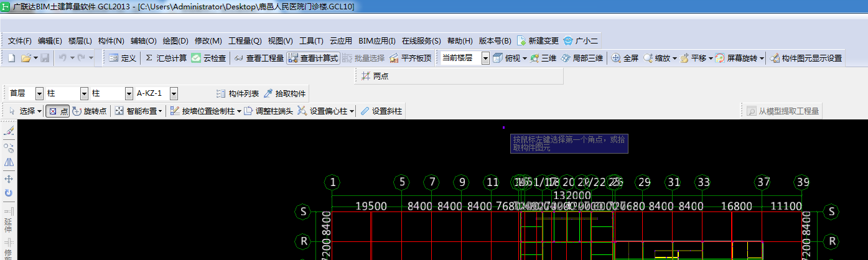Click 设置斜柱 set inclined column
This screenshot has height=260, width=868.
pyautogui.click(x=381, y=111)
